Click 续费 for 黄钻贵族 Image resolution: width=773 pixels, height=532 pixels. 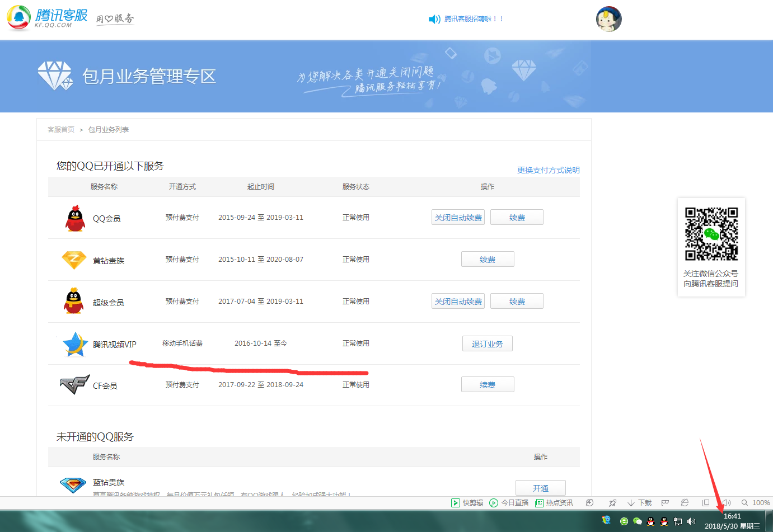coord(488,259)
